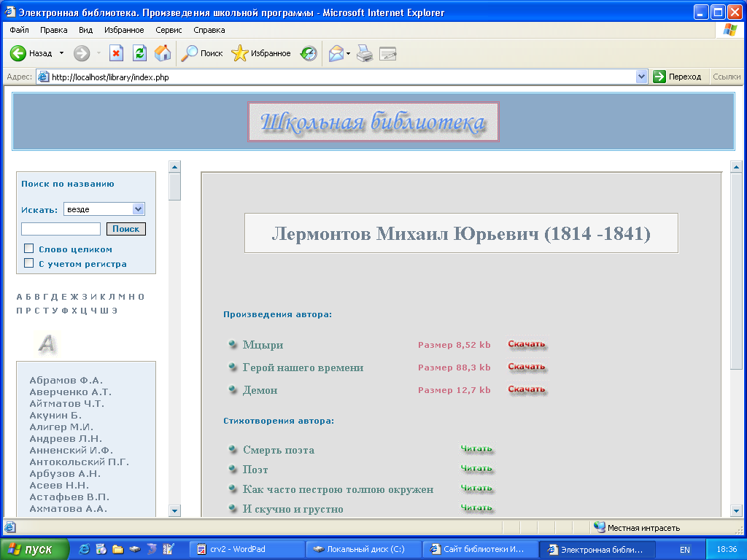Open the 'Избранное' menu
747x560 pixels.
point(124,30)
